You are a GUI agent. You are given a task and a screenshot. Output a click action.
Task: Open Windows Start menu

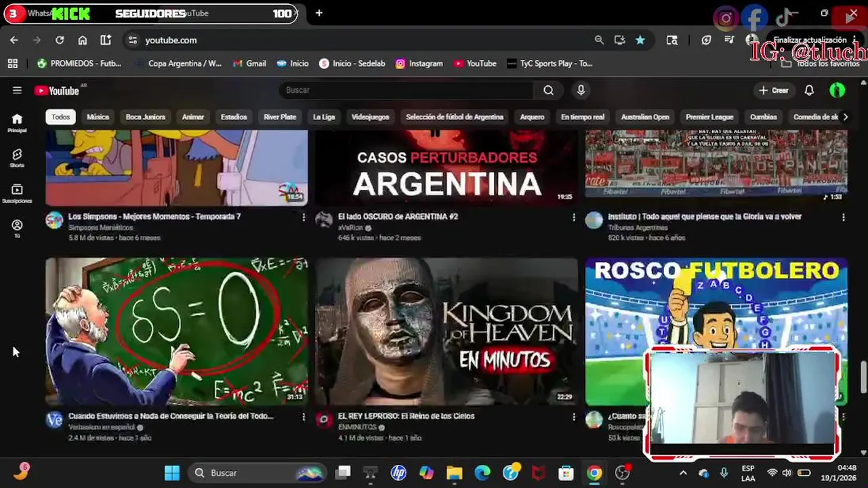[x=172, y=472]
